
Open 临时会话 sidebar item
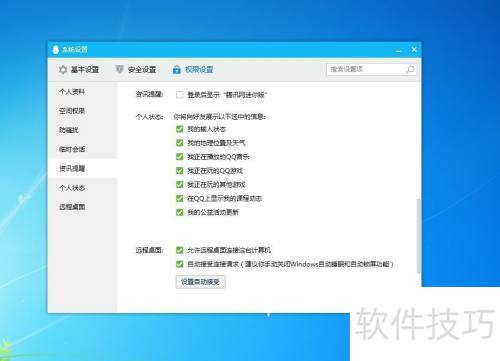[72, 149]
